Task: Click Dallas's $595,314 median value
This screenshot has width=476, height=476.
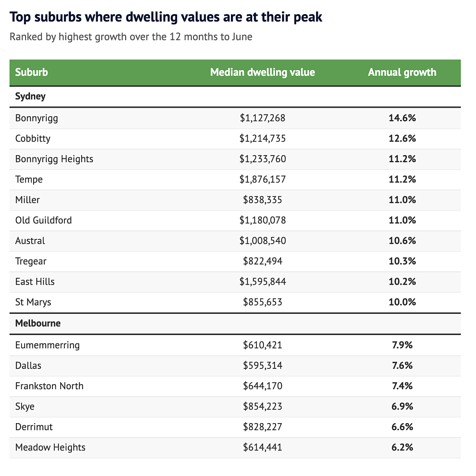Action: click(263, 365)
